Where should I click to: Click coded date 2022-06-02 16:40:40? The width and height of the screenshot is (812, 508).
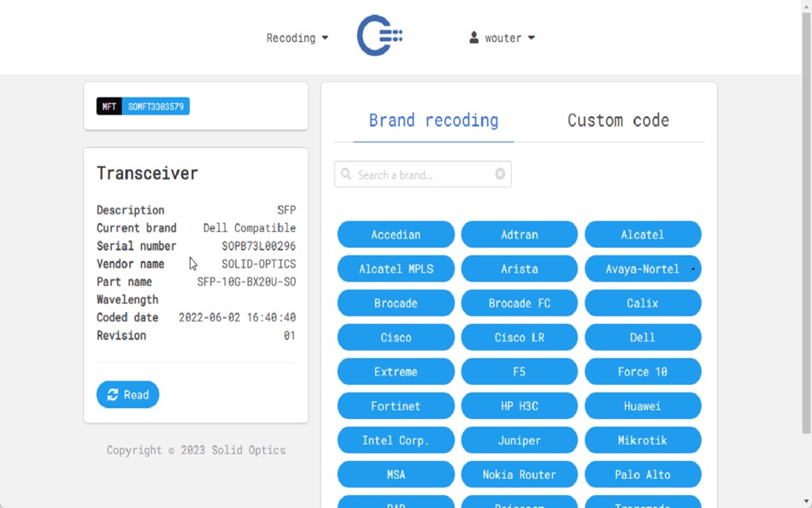(237, 317)
